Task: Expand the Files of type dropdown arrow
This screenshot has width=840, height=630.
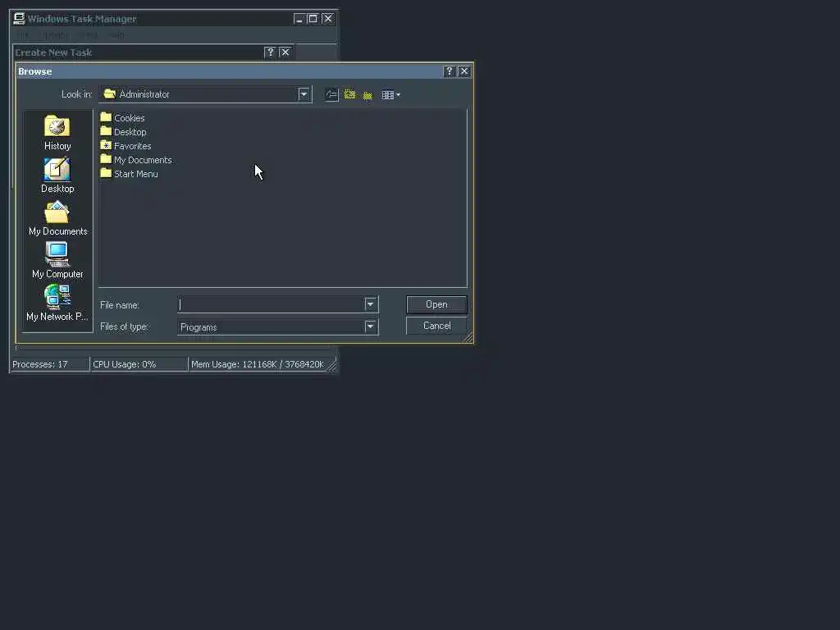Action: [370, 326]
